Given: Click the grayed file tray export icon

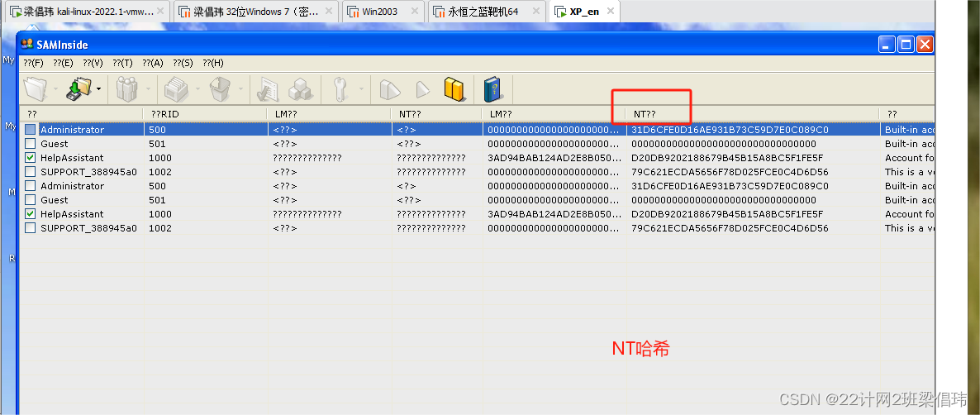Looking at the screenshot, I should (176, 89).
